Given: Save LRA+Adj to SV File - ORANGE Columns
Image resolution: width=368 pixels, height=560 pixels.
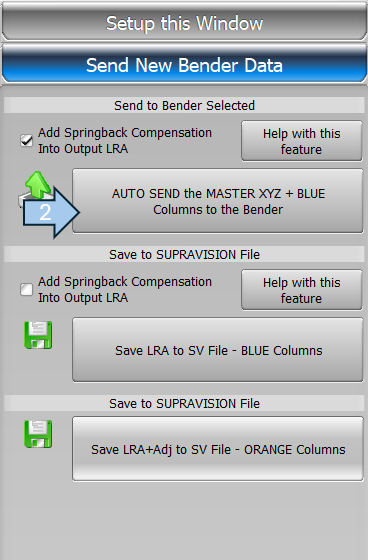Looking at the screenshot, I should point(218,449).
